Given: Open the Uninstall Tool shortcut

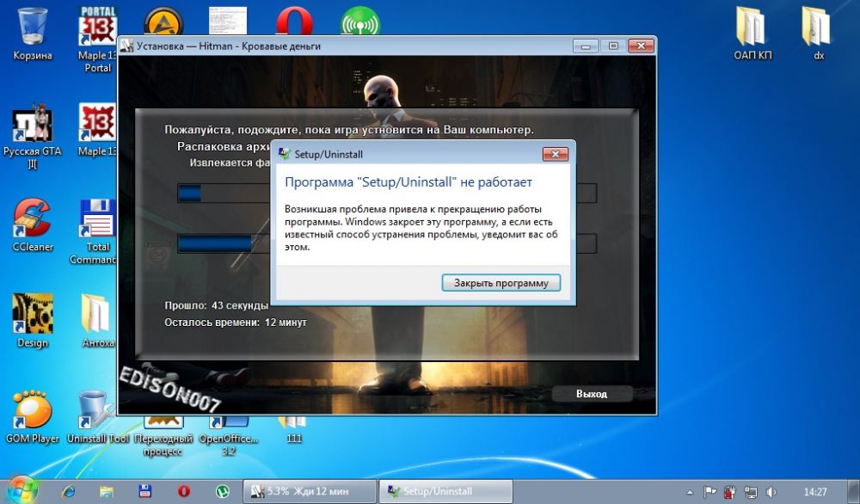Looking at the screenshot, I should pos(98,417).
